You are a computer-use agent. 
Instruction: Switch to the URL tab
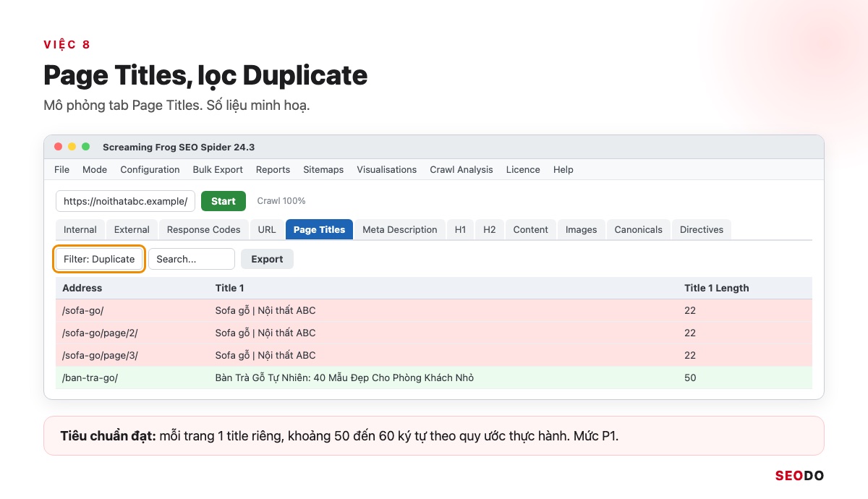[x=267, y=229]
